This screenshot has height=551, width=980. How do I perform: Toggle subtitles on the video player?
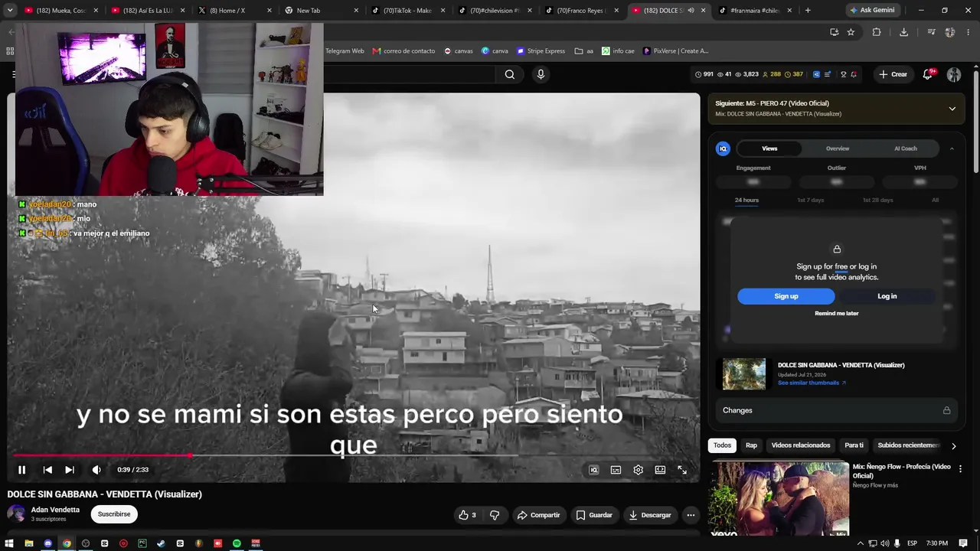(x=616, y=470)
